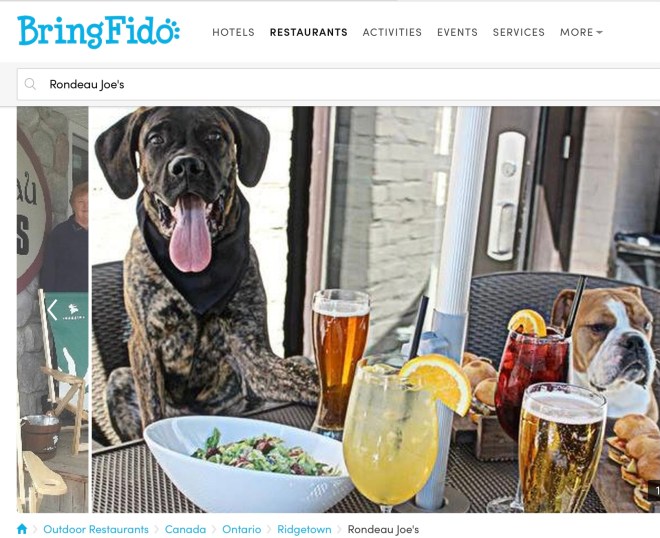Click the Rondeau Joe's breadcrumb text

(383, 529)
